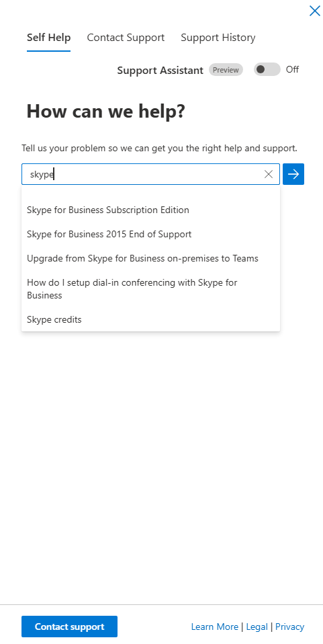Submit search with the blue arrow button

293,174
